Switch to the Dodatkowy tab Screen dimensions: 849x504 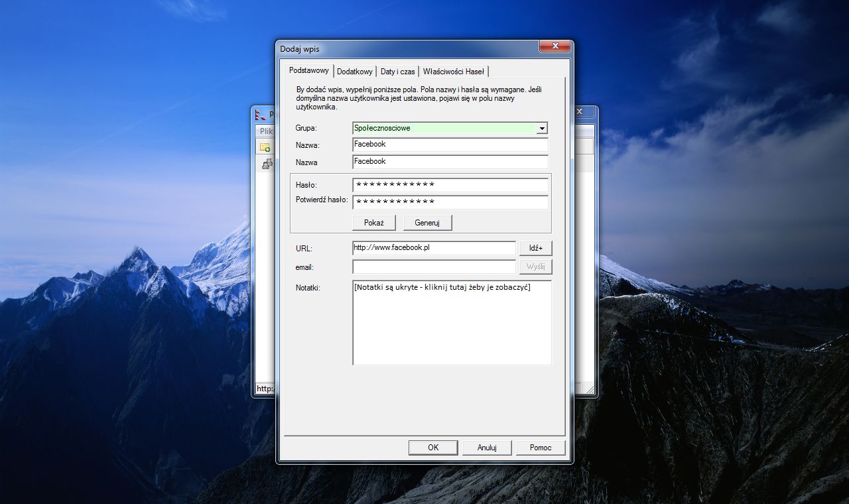click(x=355, y=72)
